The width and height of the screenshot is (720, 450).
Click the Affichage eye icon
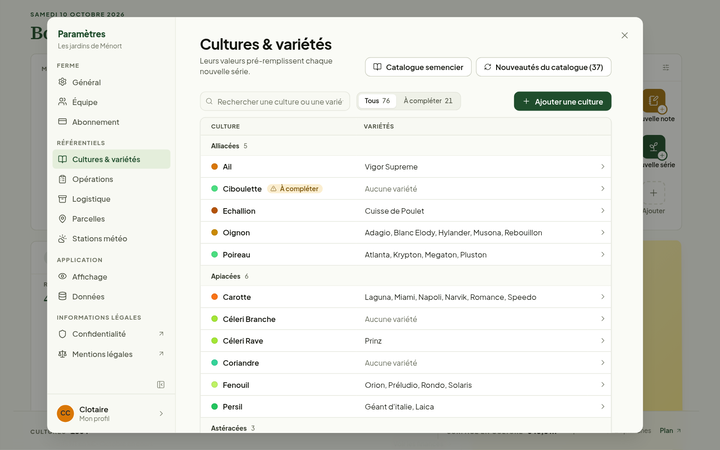tap(62, 276)
